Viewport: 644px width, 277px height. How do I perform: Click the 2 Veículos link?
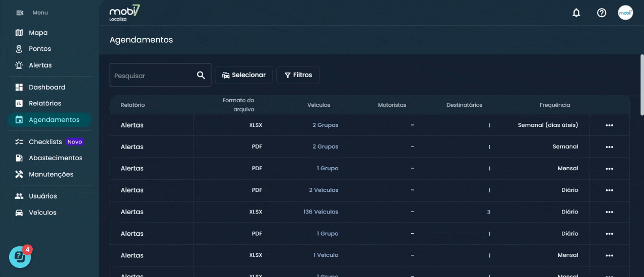[x=324, y=190]
